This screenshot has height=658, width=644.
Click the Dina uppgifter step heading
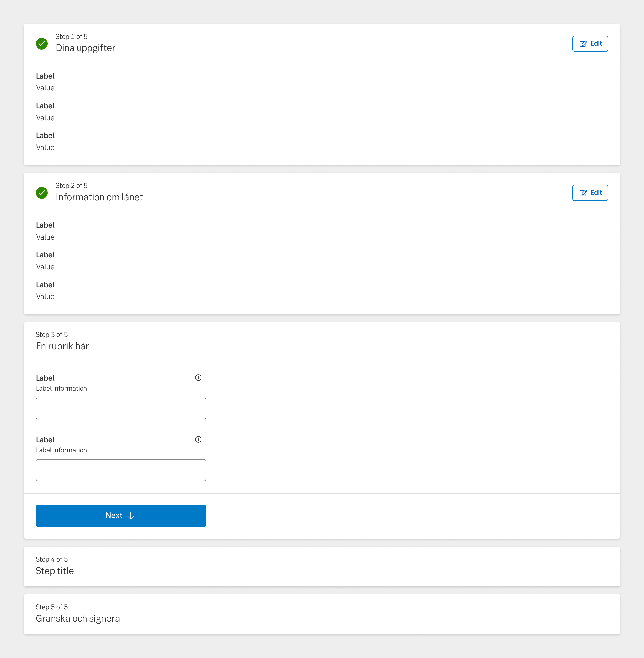(x=85, y=48)
